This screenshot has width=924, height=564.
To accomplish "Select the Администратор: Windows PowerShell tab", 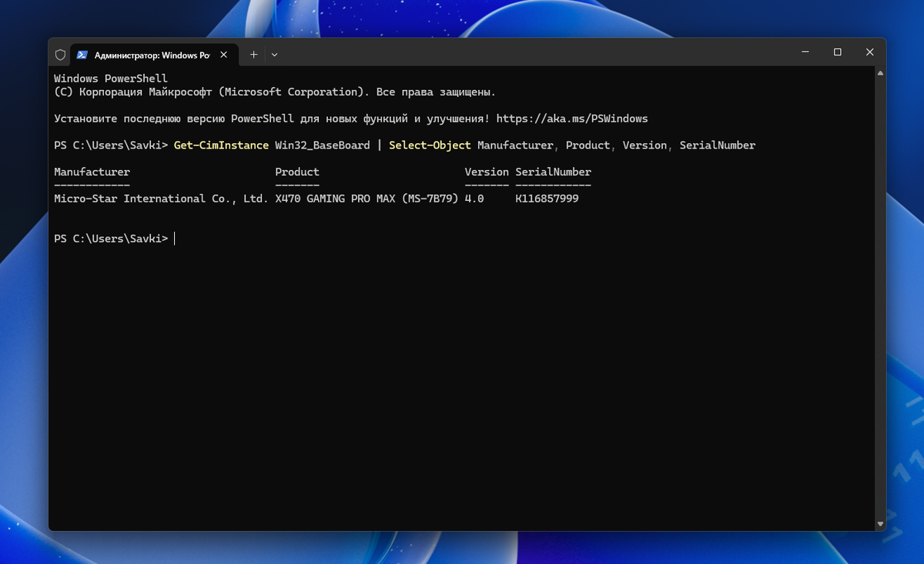I will pyautogui.click(x=153, y=55).
